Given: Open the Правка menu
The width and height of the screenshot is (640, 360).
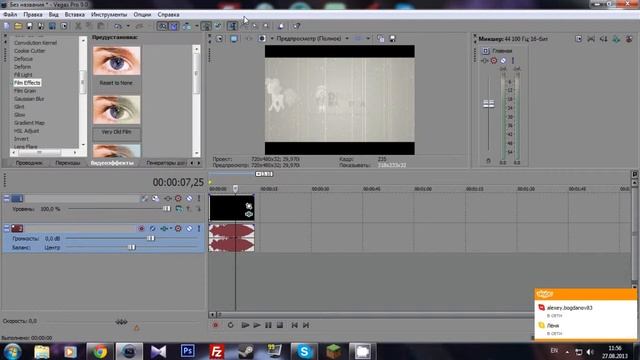Looking at the screenshot, I should pos(33,14).
